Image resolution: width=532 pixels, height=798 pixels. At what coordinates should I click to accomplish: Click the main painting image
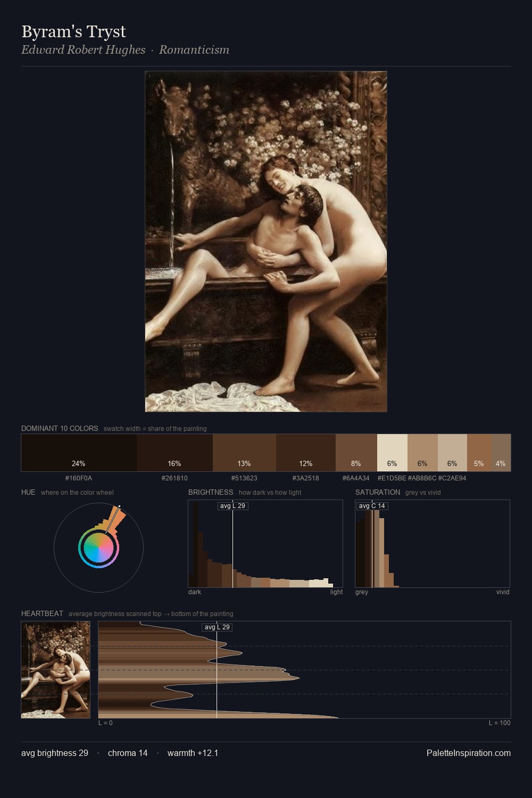click(x=266, y=242)
